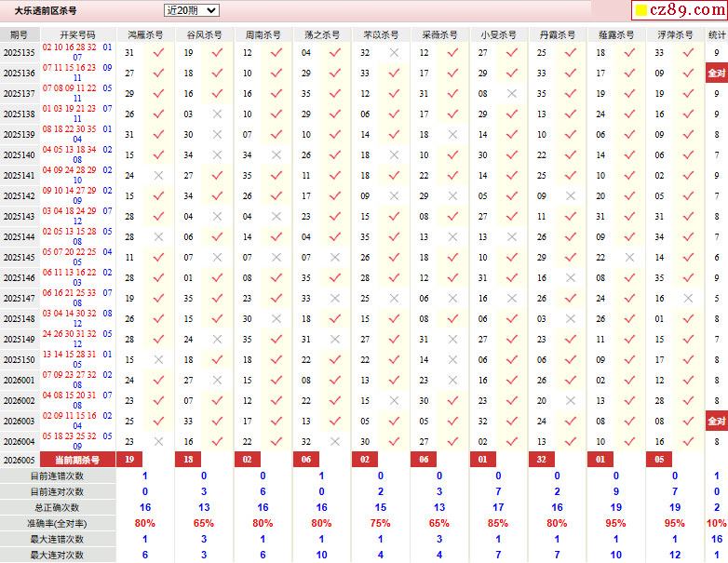Click the red checkmark for 浮萍 in row 2026004
The image size is (728, 563).
pyautogui.click(x=687, y=442)
